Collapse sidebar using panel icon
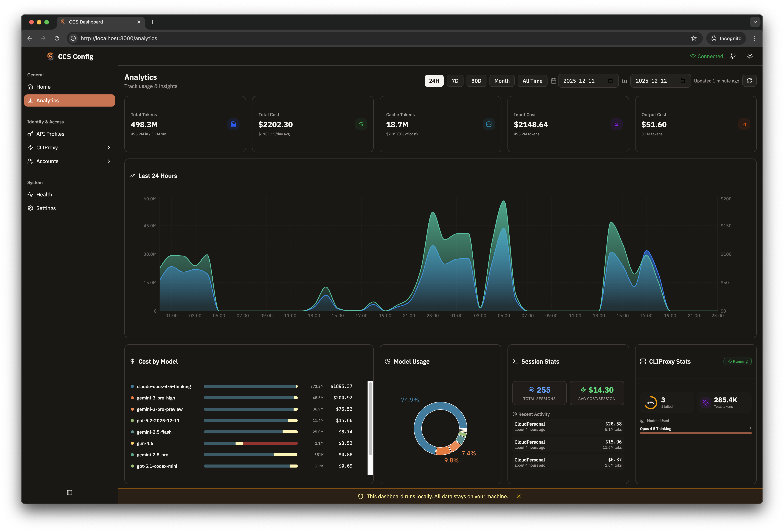The height and width of the screenshot is (532, 784). point(69,493)
